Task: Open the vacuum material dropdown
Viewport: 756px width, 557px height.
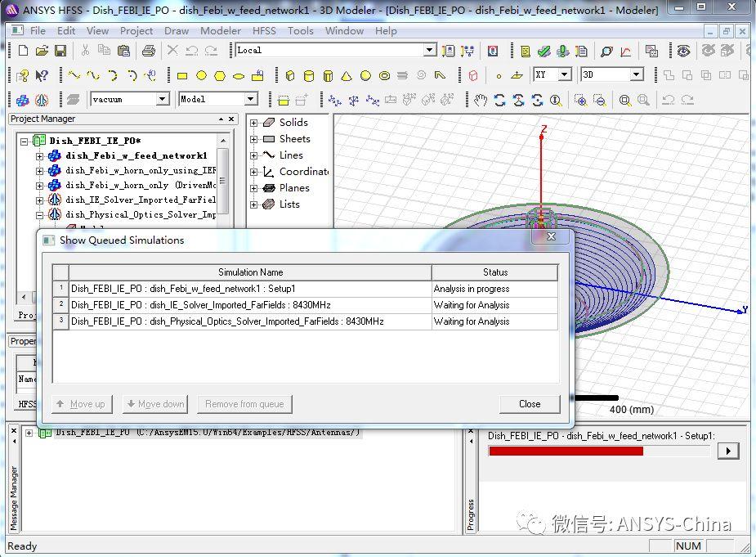Action: 163,99
